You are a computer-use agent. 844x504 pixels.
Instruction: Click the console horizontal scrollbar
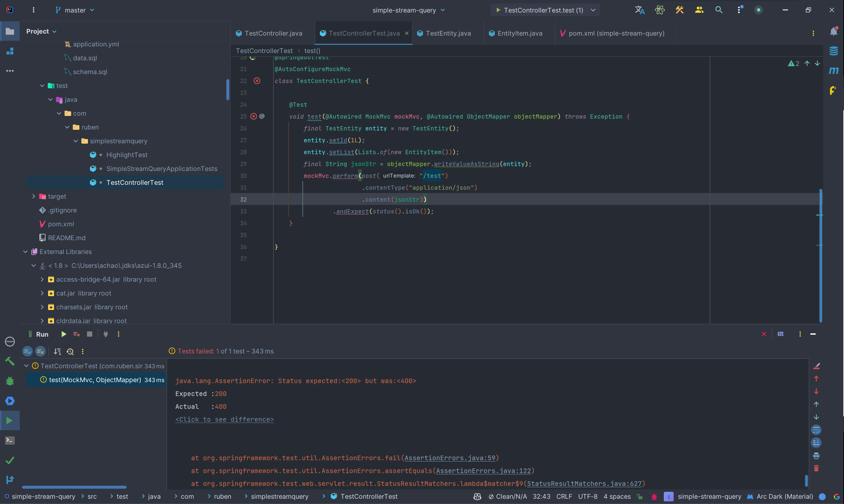(74, 487)
